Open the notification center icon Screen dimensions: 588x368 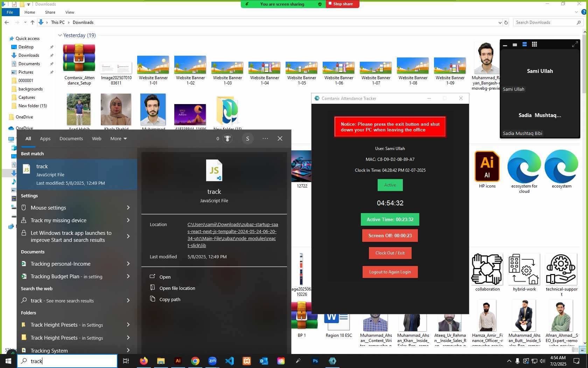point(576,361)
